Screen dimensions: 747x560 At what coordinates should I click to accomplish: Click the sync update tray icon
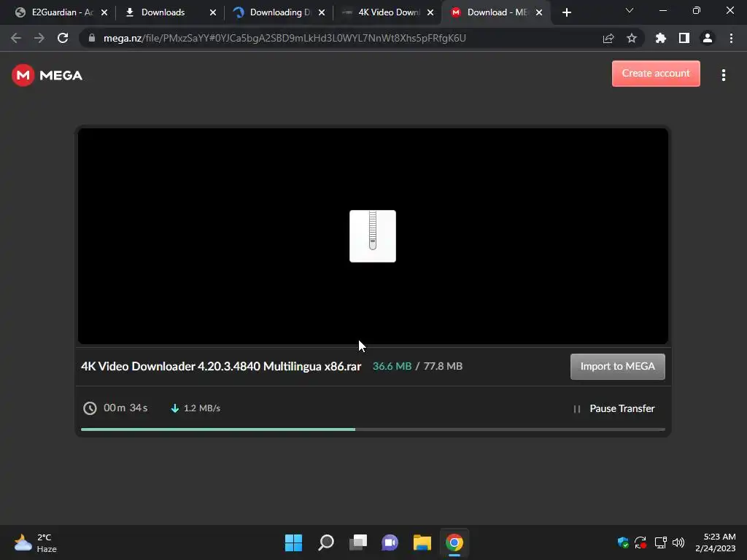(640, 542)
